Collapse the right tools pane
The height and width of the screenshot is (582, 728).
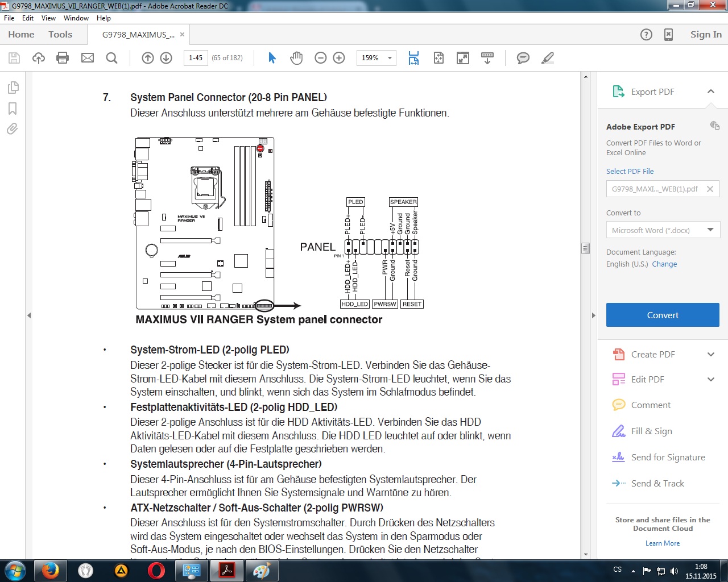tap(593, 315)
